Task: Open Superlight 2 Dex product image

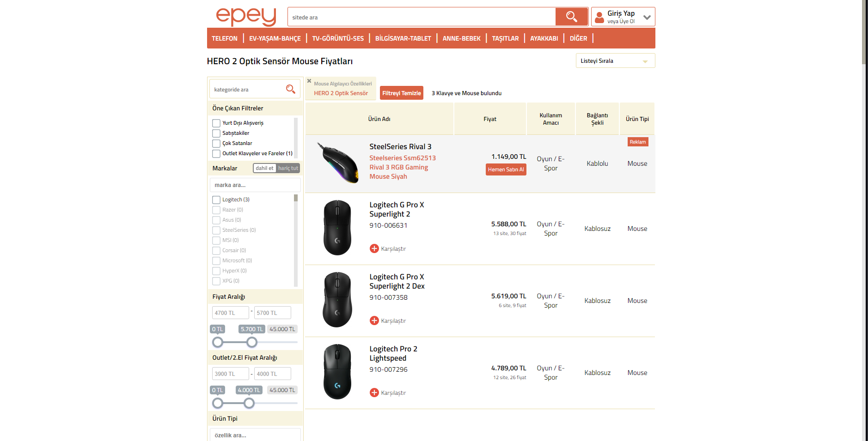Action: (337, 300)
